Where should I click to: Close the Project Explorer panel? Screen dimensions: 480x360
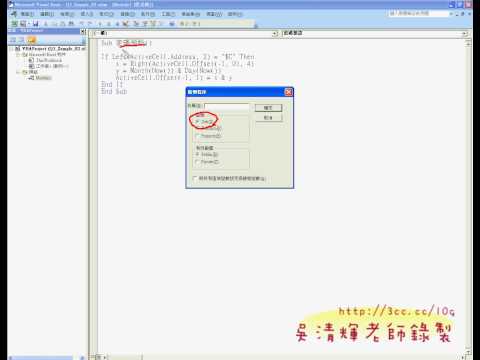[x=83, y=31]
